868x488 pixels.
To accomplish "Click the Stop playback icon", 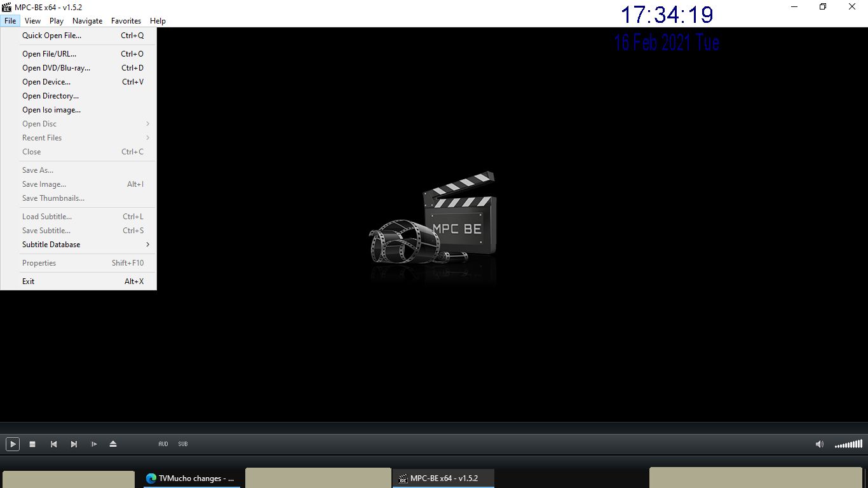I will tap(32, 444).
